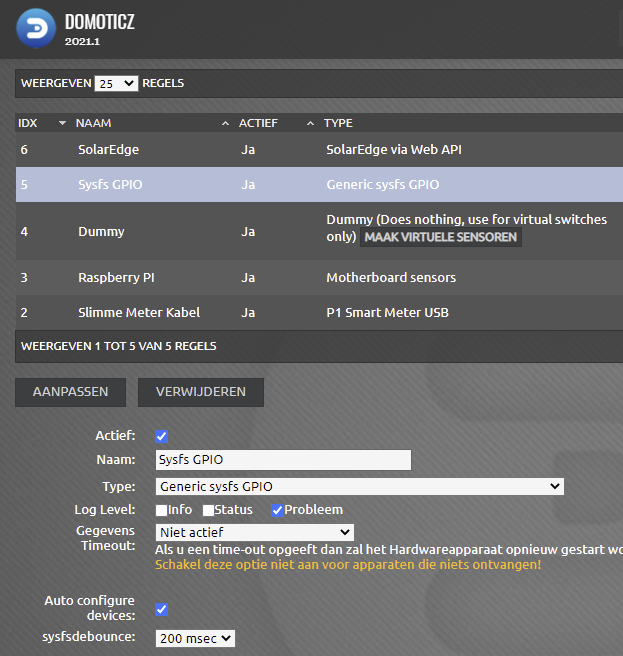Select the Slimme Meter Kabel row
The image size is (623, 656).
click(319, 313)
